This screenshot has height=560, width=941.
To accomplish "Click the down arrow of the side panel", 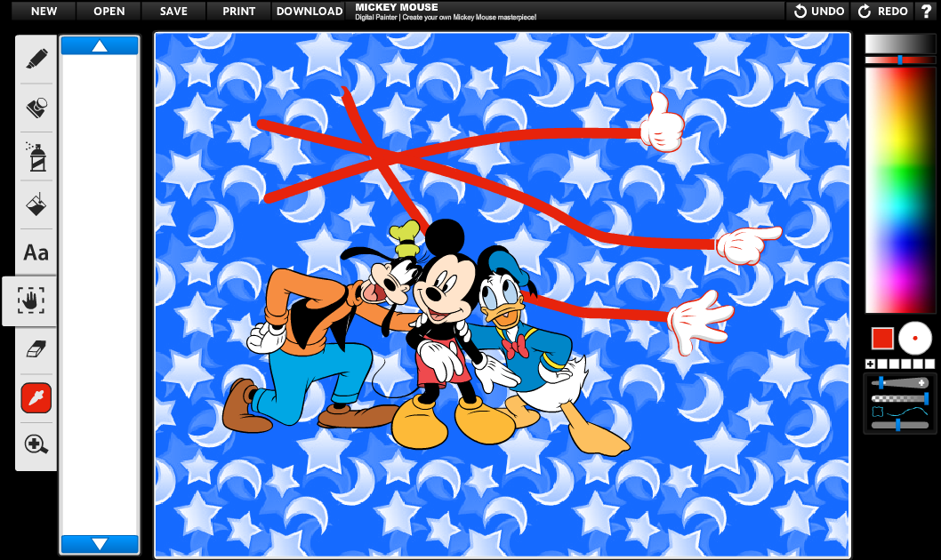I will click(x=100, y=544).
